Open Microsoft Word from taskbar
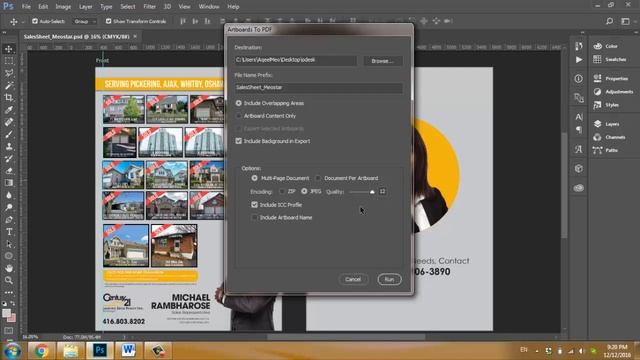Viewport: 640px width, 360px height. click(x=128, y=351)
